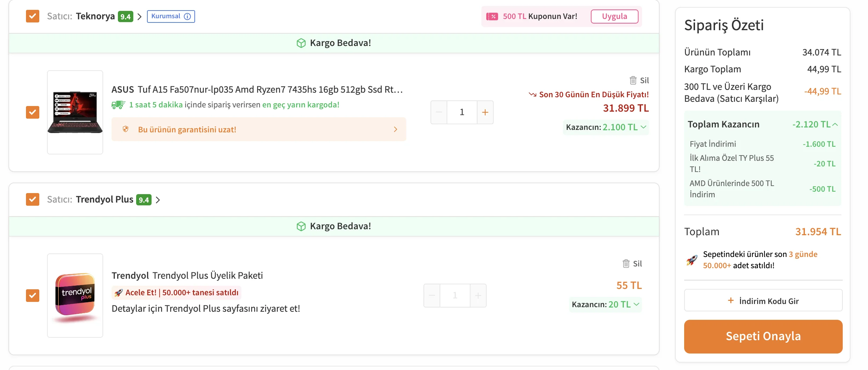Click the '31.954 TL' total amount

(818, 232)
